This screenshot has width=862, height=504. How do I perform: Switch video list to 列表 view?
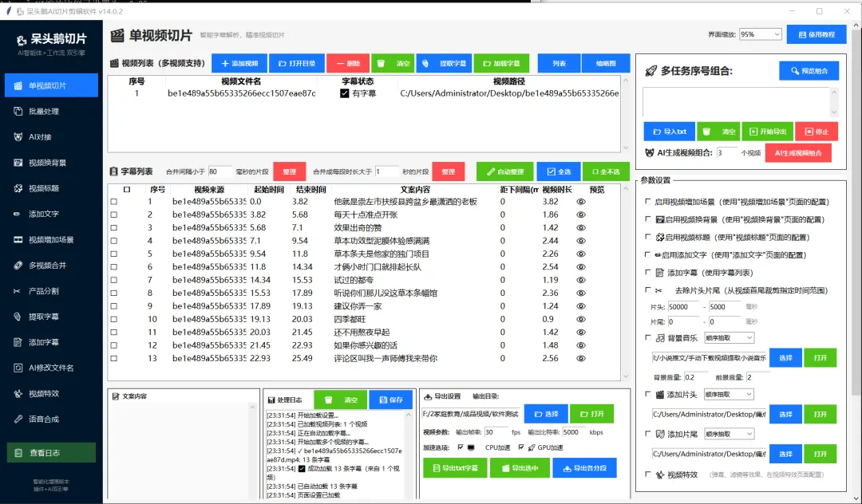559,64
